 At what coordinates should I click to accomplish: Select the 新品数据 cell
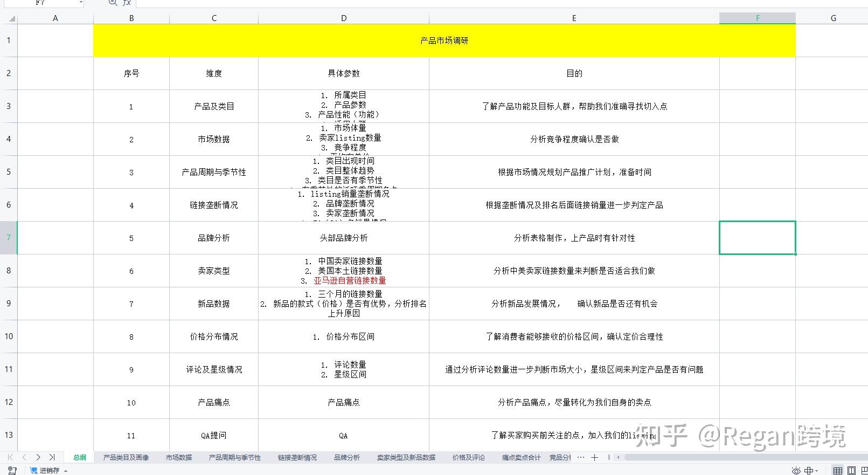click(214, 304)
